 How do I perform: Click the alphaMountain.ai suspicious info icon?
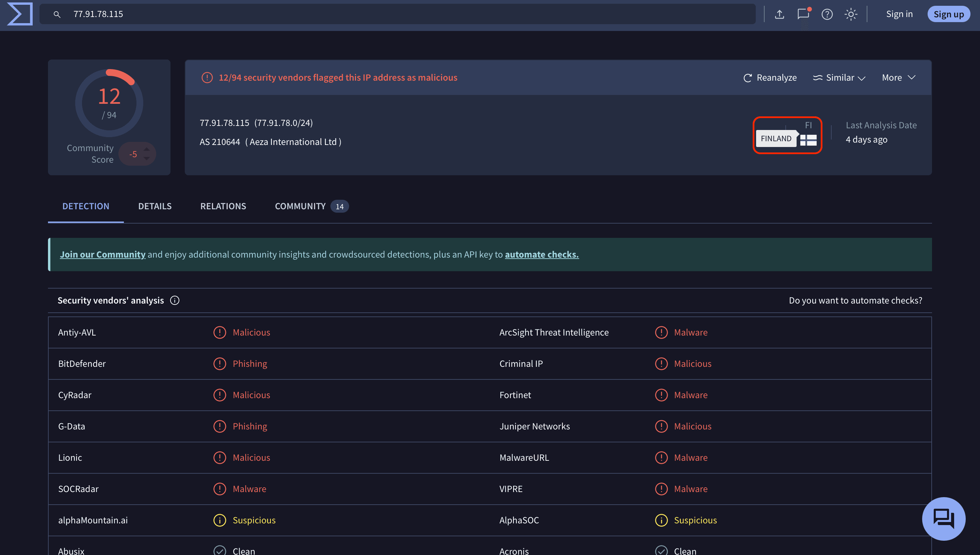pos(219,520)
